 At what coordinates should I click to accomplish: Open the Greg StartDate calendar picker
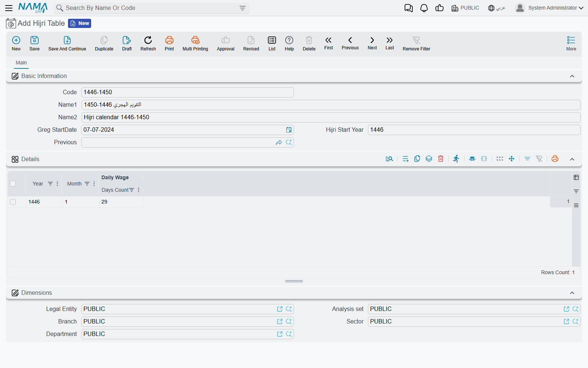coord(289,130)
